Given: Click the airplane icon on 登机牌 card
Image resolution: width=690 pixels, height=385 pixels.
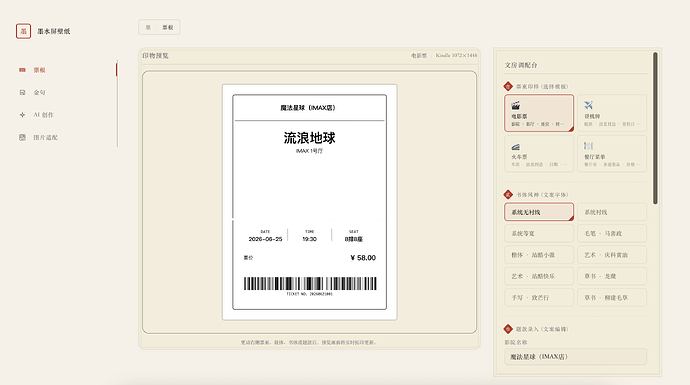Looking at the screenshot, I should (589, 105).
